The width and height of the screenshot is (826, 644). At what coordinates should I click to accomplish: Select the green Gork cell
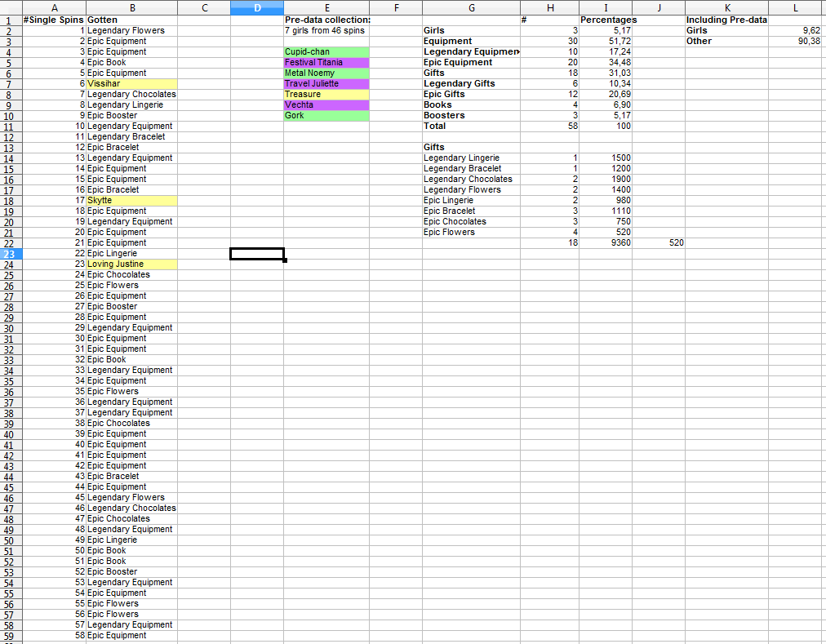point(326,115)
